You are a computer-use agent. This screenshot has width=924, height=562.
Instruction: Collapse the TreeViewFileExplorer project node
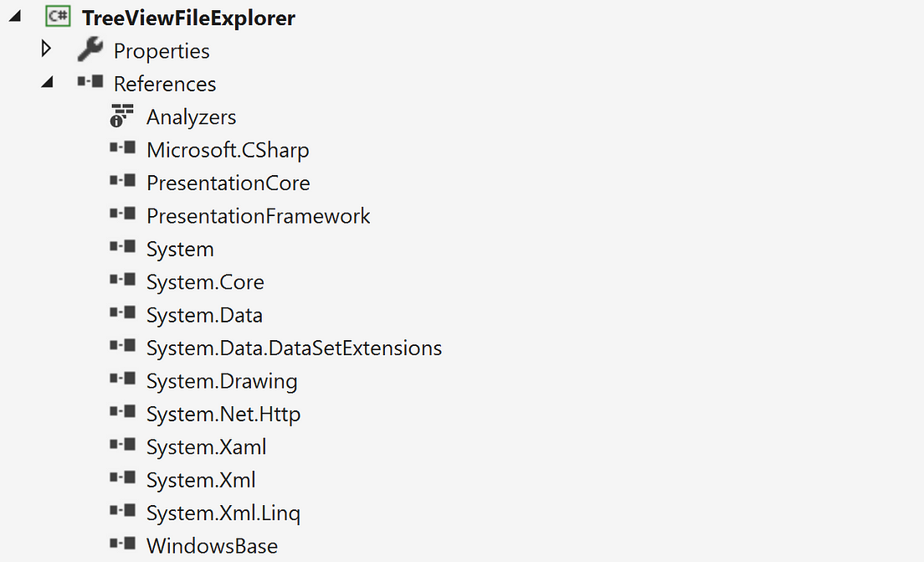coord(15,17)
